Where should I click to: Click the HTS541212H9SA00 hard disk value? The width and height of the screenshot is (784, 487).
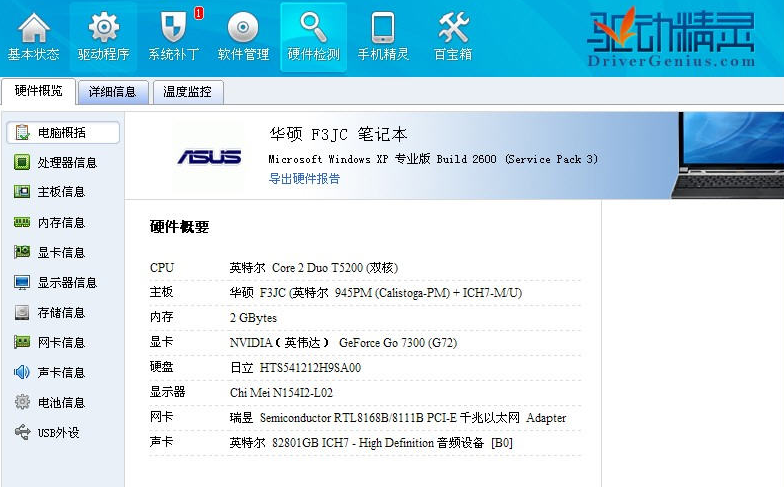295,368
